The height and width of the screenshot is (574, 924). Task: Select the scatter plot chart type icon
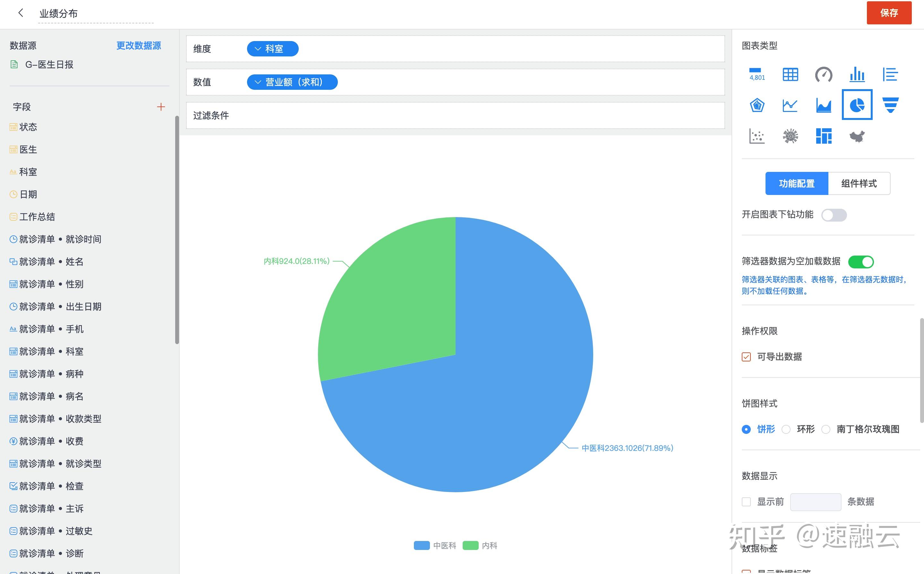[757, 136]
